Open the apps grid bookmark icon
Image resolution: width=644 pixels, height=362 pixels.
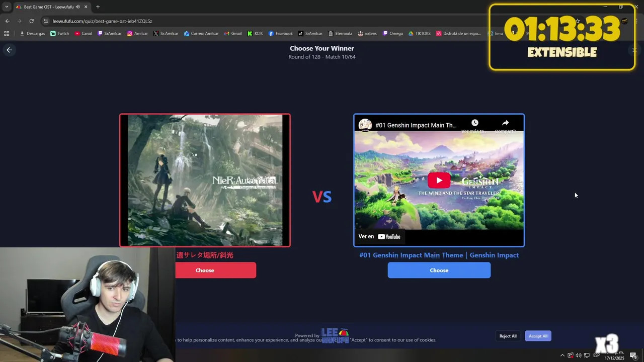tap(7, 34)
